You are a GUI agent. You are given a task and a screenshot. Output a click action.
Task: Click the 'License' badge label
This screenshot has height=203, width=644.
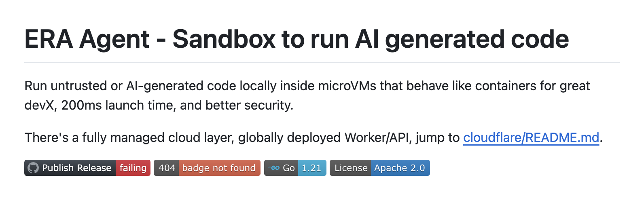(x=350, y=168)
